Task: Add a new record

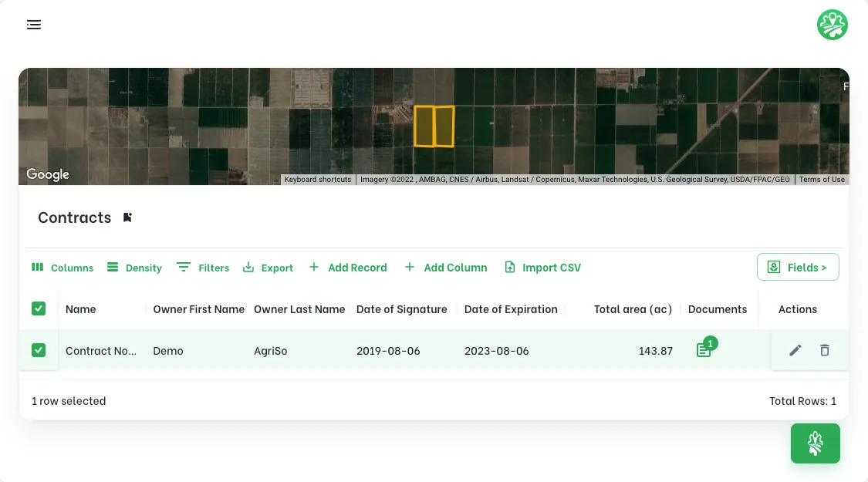Action: pos(348,268)
